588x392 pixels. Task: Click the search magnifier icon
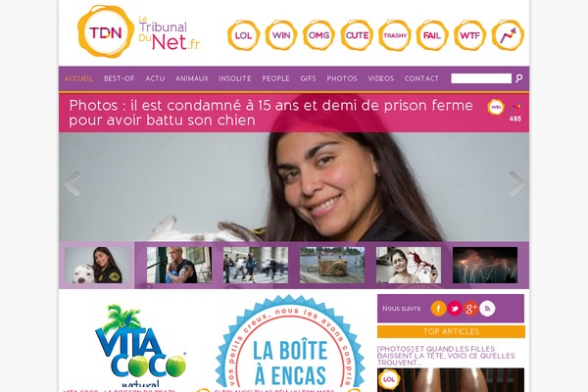tap(519, 78)
